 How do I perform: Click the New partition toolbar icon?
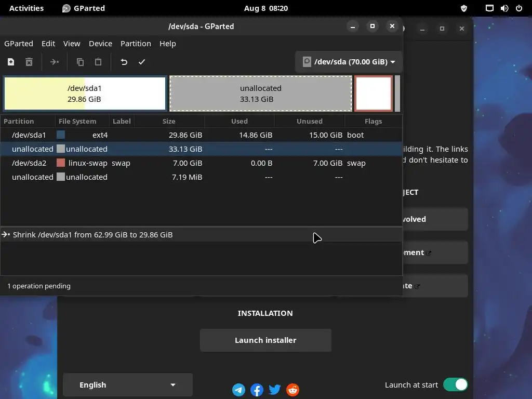pos(11,62)
